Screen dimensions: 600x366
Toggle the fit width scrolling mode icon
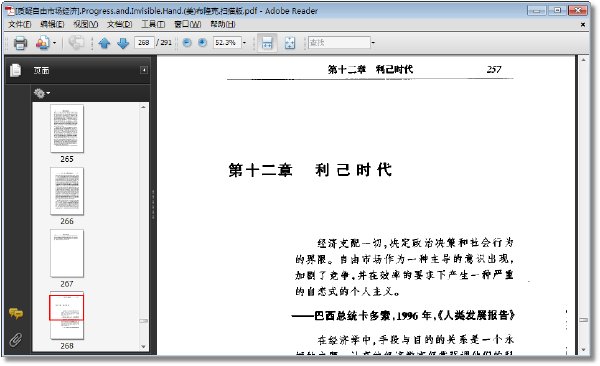click(x=267, y=43)
